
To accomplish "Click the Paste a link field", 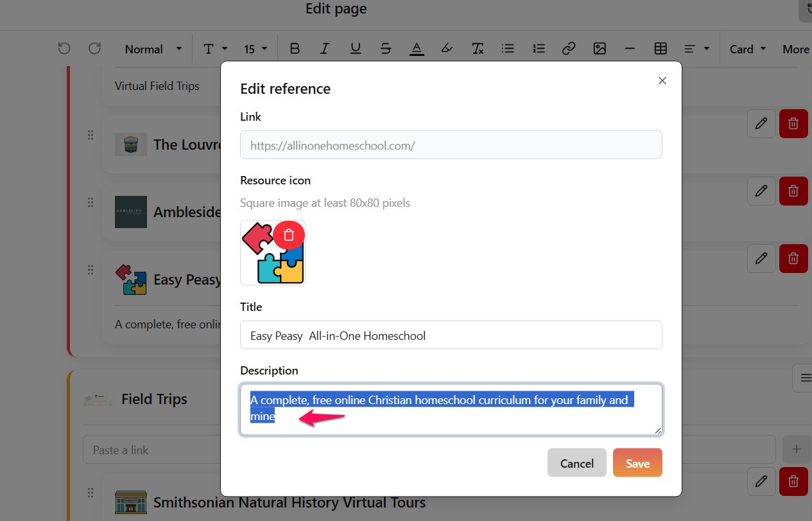I will (429, 450).
